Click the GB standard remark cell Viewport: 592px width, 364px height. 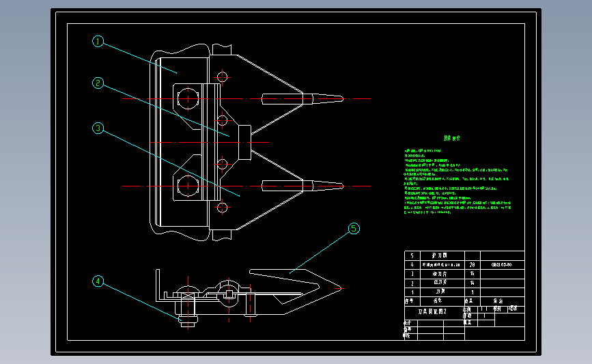[x=502, y=265]
